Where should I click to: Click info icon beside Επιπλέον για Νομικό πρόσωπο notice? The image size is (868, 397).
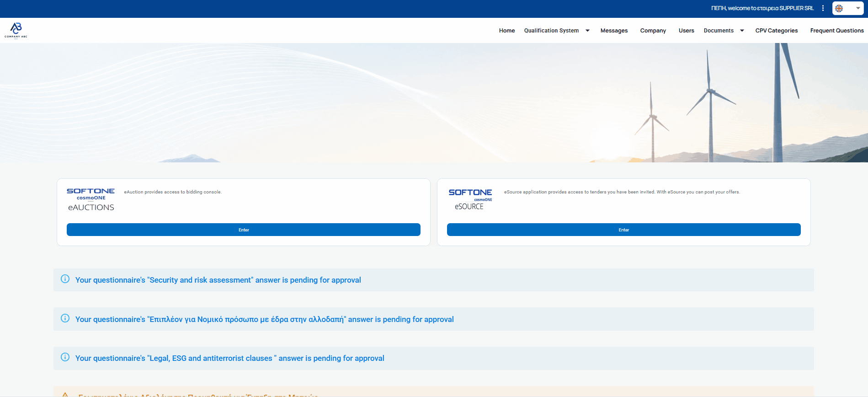[65, 318]
